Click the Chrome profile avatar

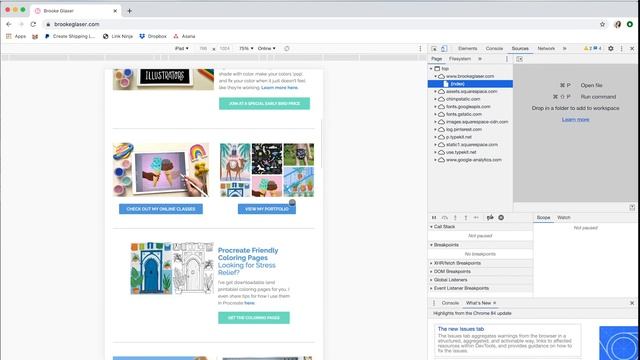coord(618,24)
